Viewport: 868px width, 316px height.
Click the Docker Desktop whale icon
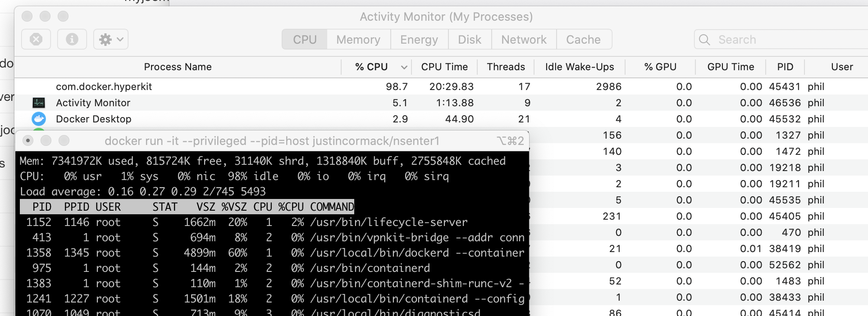[39, 119]
